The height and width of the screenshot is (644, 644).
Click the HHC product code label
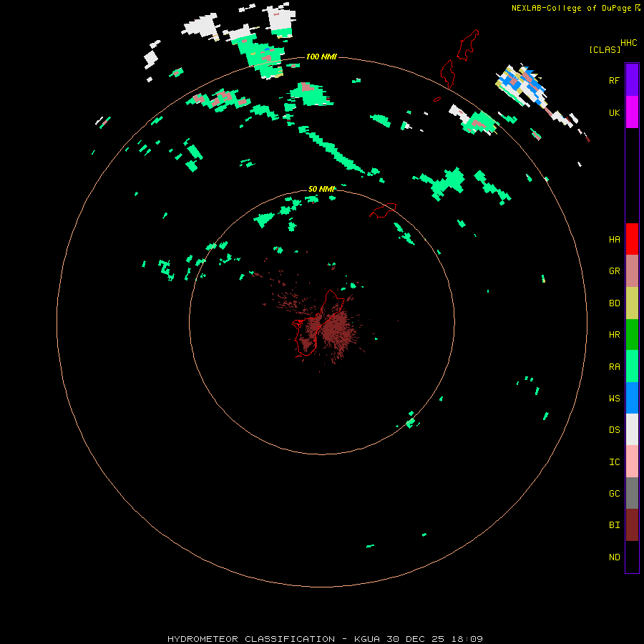click(x=628, y=43)
